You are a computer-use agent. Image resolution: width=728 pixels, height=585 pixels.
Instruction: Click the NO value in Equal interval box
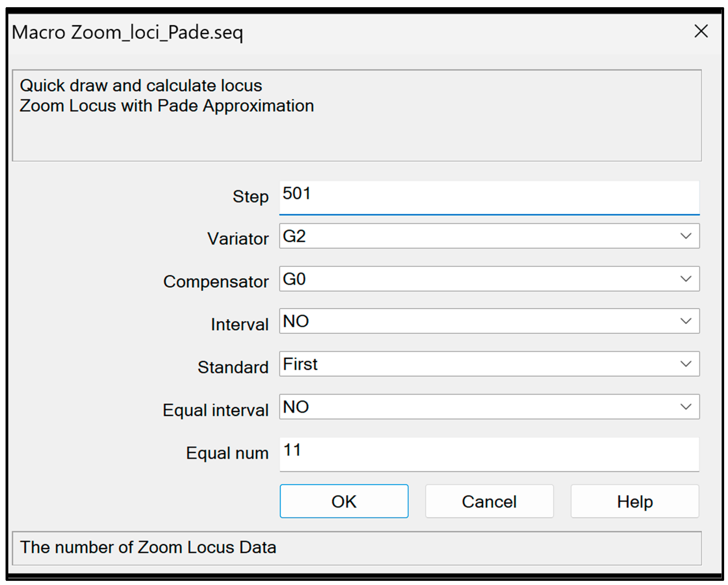click(296, 407)
